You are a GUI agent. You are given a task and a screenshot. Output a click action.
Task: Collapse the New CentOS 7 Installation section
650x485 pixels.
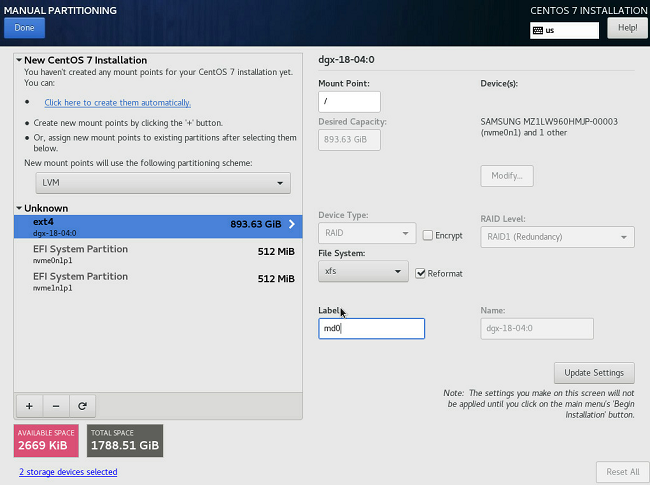(19, 60)
